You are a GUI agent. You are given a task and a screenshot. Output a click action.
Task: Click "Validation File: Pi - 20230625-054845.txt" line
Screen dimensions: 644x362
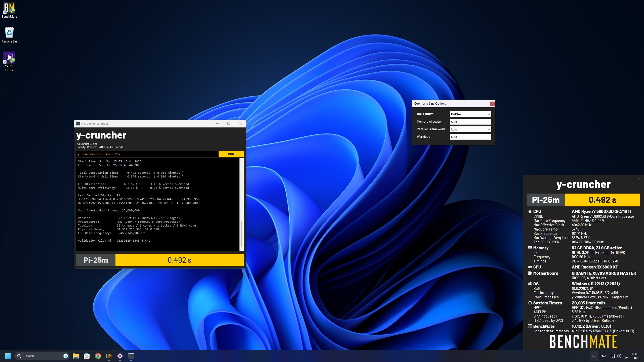tap(114, 241)
